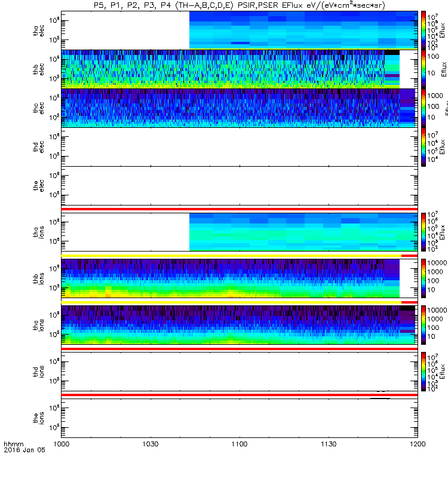The image size is (448, 478).
Task: Select the 'tha elec' panel label
Action: click(x=39, y=31)
